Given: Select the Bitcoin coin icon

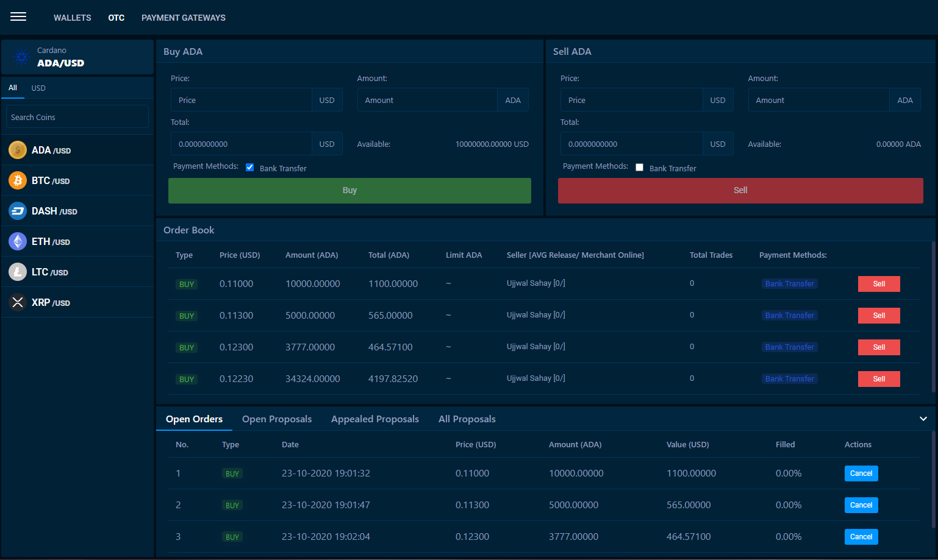Looking at the screenshot, I should 18,180.
